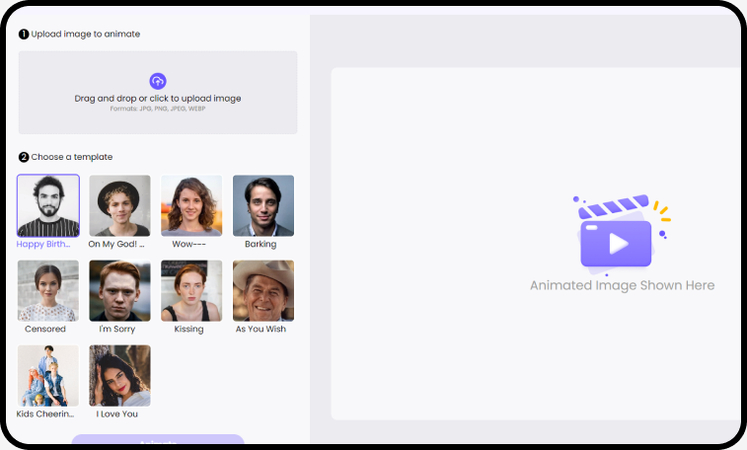Click the "Animated Image Shown Here" text
Screen dimensions: 747x450
coord(622,286)
